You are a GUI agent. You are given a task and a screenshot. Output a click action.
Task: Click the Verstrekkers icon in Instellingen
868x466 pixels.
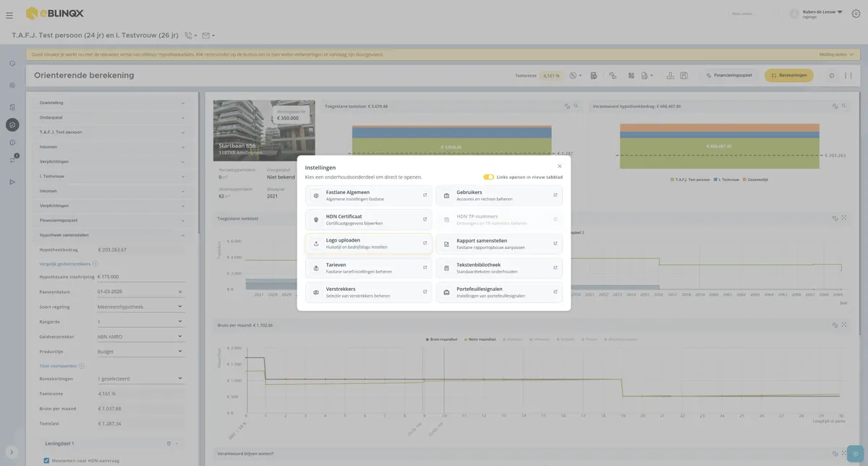pyautogui.click(x=316, y=292)
